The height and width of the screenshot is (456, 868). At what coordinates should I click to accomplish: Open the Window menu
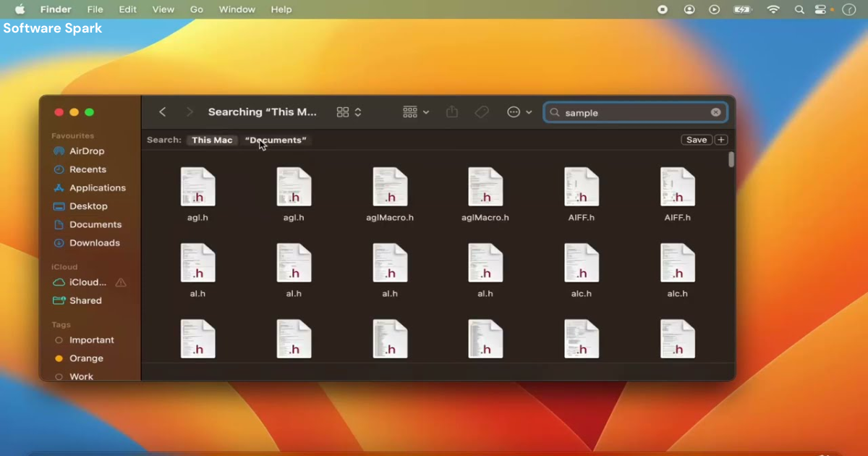[237, 9]
